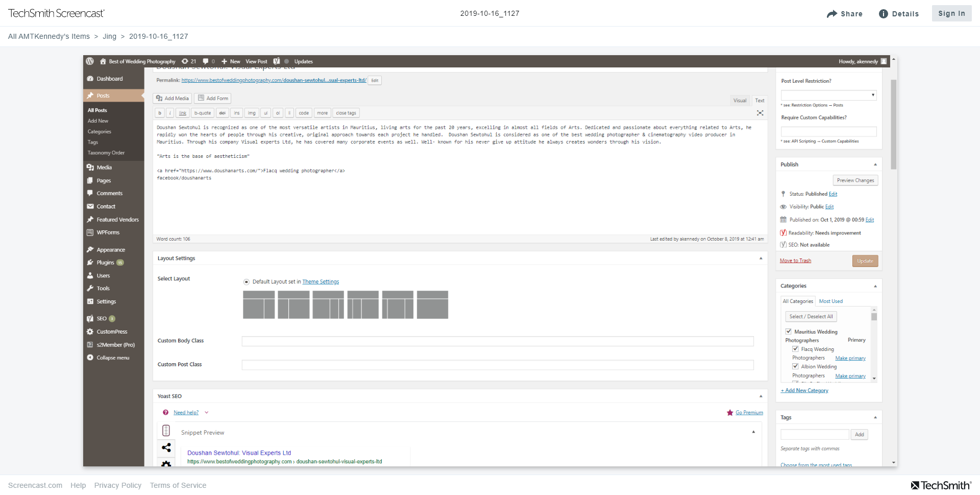Open Add New under Posts
980x495 pixels.
98,121
